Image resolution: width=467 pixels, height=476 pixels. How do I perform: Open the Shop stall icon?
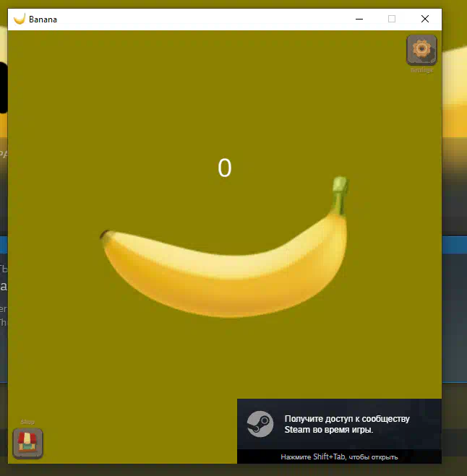pos(28,443)
